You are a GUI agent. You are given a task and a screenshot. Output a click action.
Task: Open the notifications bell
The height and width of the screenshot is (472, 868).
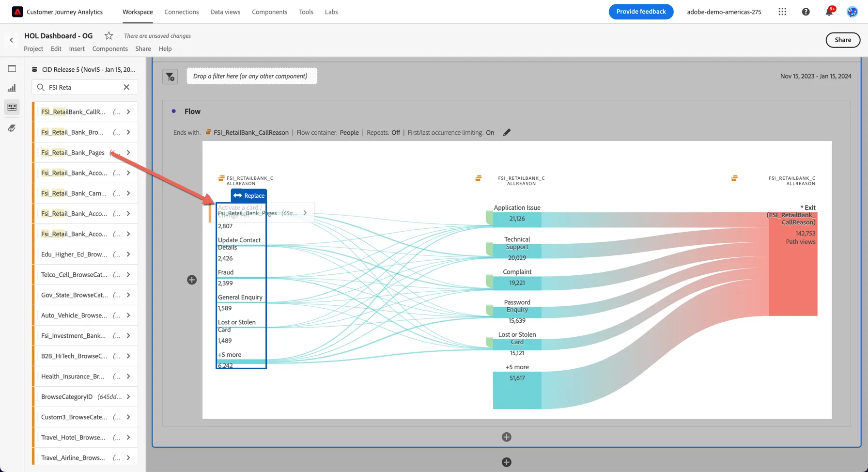(829, 12)
